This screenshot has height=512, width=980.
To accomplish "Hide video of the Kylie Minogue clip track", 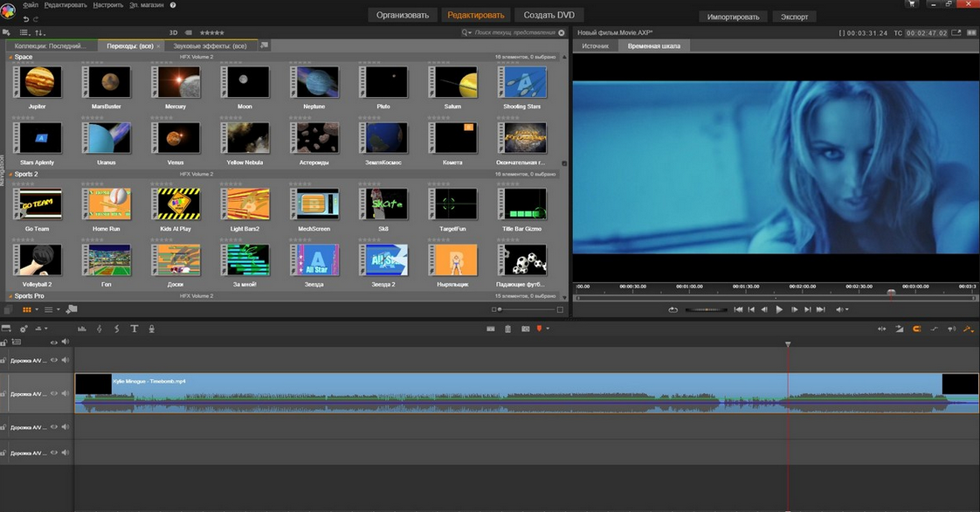I will point(54,393).
